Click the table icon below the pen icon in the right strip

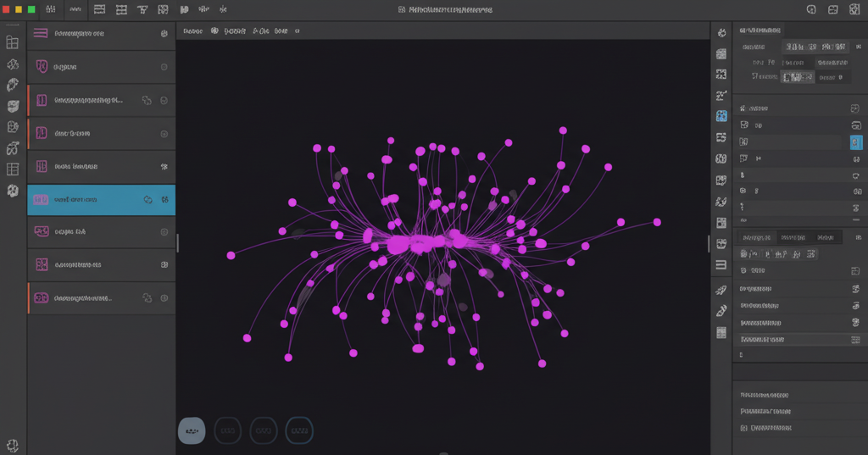721,333
